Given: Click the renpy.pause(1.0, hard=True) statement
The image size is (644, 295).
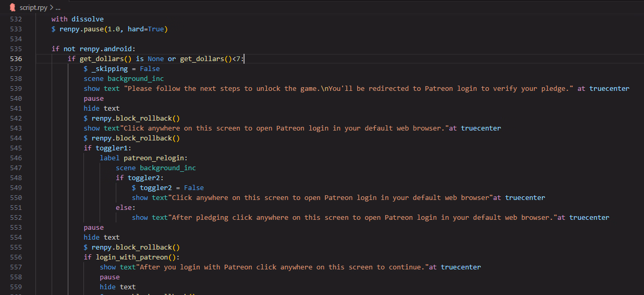Looking at the screenshot, I should pyautogui.click(x=114, y=29).
